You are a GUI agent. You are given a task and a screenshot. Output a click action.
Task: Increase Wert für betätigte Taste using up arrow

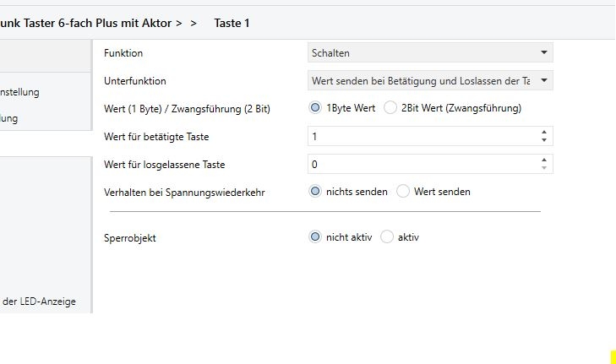(x=544, y=132)
